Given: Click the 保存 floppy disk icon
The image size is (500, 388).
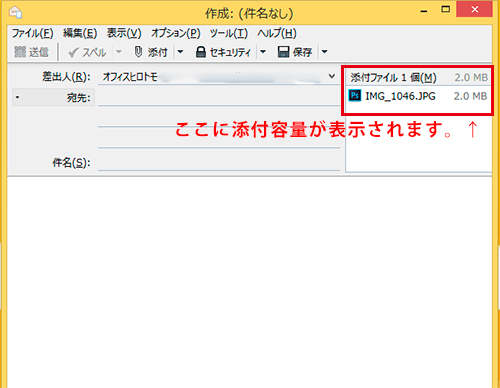Looking at the screenshot, I should coord(283,52).
